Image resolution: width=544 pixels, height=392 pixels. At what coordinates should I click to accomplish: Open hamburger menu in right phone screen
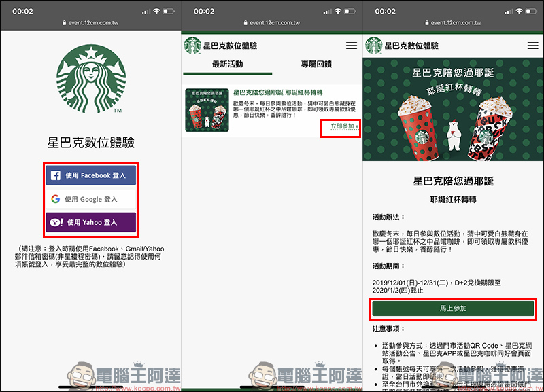click(x=533, y=46)
